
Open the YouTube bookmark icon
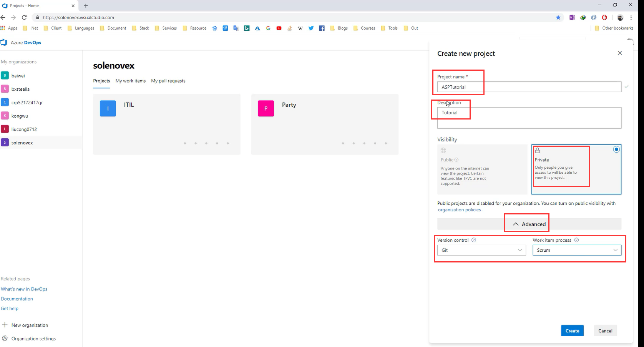(x=279, y=28)
